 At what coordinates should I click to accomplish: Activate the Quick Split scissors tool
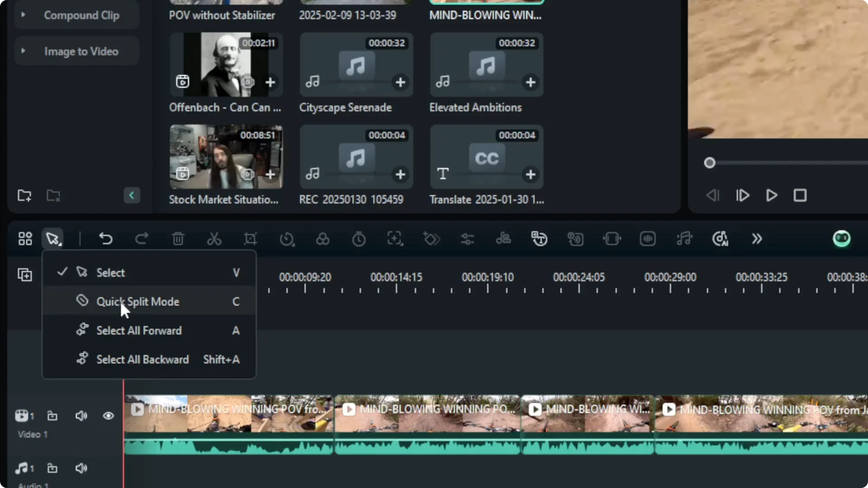(214, 239)
